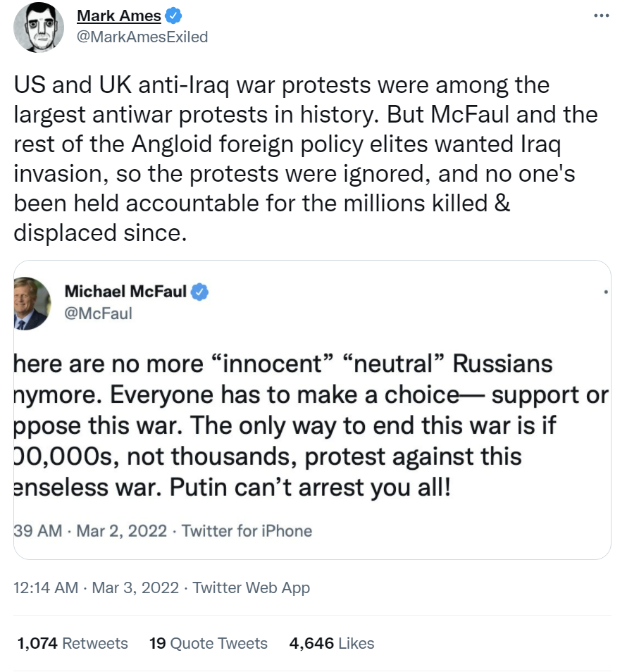The height and width of the screenshot is (672, 627).
Task: Click Mark Ames' profile avatar
Action: coord(35,27)
